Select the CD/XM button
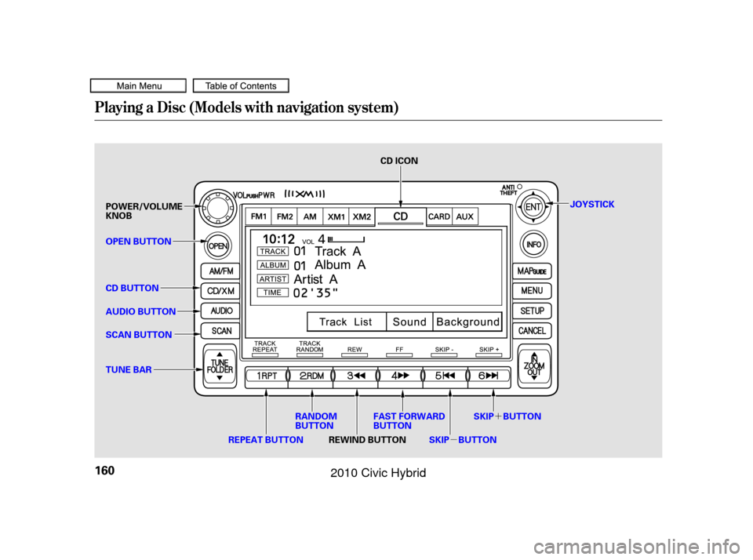 tap(220, 291)
